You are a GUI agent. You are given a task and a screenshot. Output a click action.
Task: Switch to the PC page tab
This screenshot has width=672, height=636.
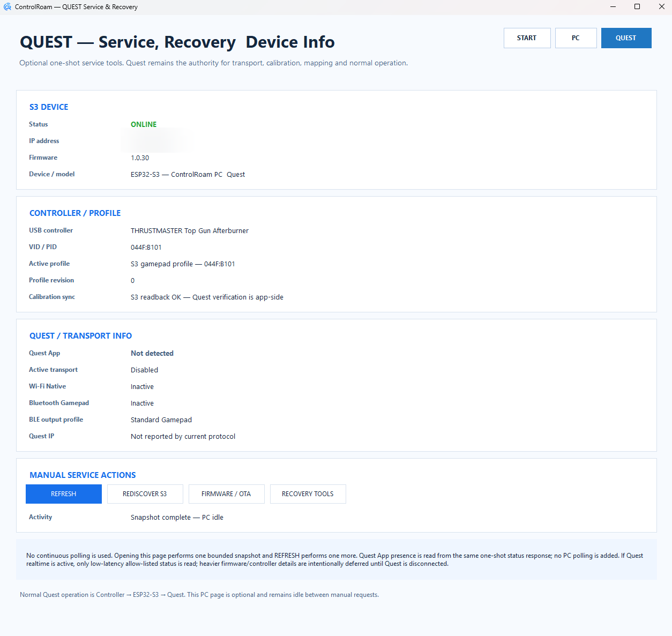576,38
